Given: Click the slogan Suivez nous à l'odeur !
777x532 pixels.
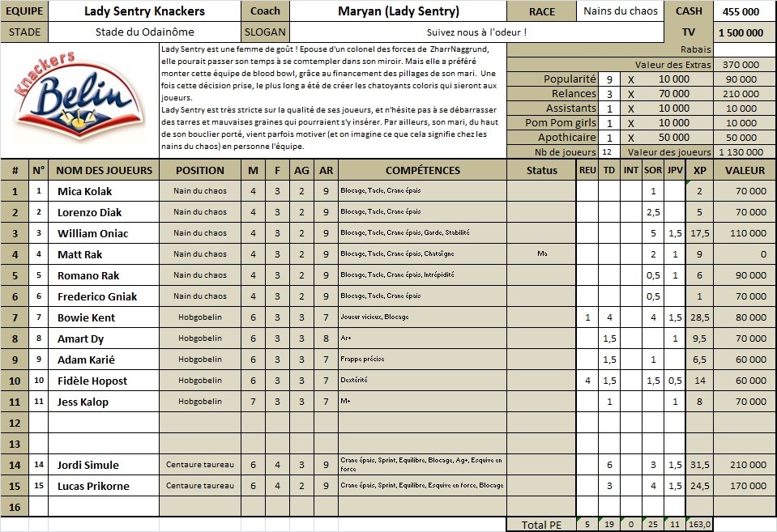Looking at the screenshot, I should pyautogui.click(x=476, y=32).
